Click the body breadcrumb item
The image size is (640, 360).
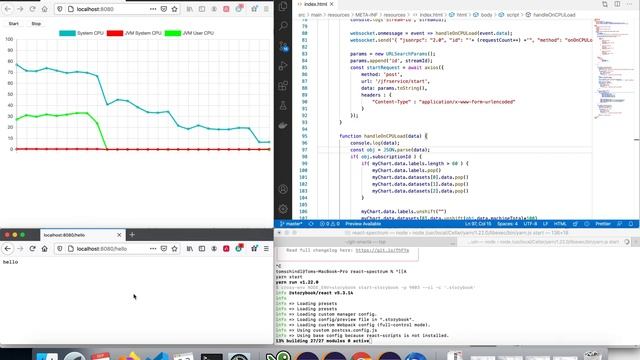[x=482, y=15]
